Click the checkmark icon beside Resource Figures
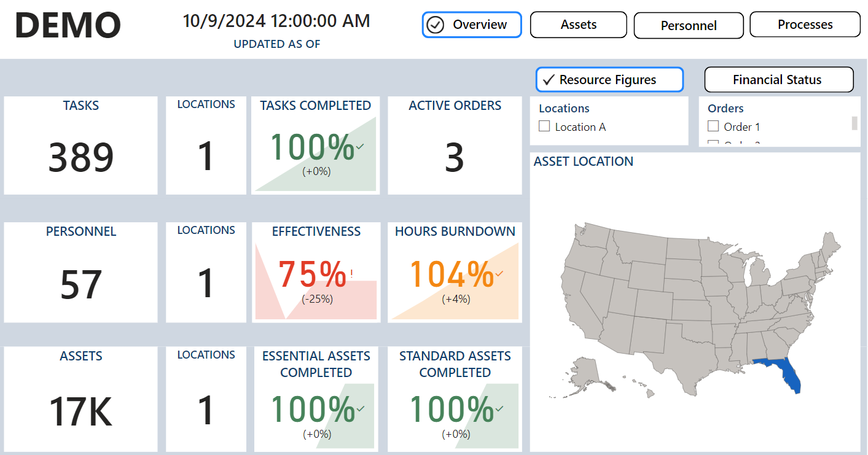This screenshot has width=868, height=455. pyautogui.click(x=549, y=80)
